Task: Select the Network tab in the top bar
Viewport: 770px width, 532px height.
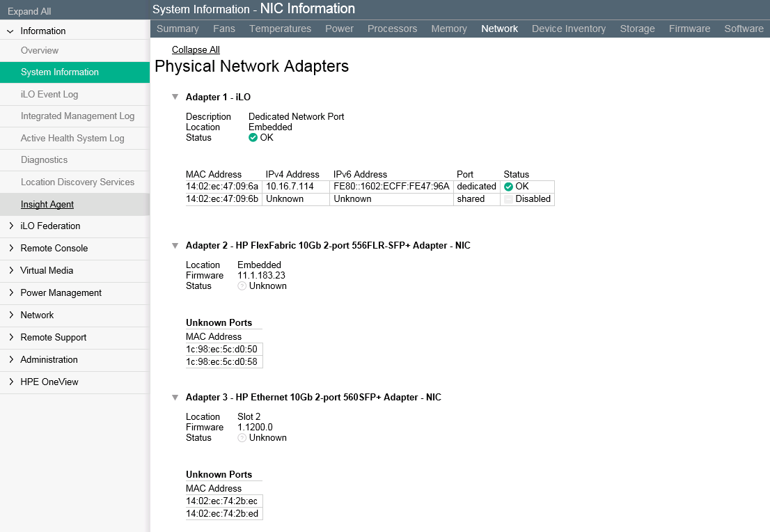Action: click(499, 29)
